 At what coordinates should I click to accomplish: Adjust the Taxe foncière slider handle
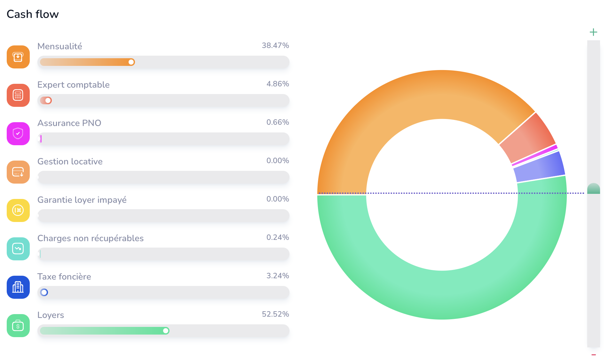pyautogui.click(x=44, y=292)
